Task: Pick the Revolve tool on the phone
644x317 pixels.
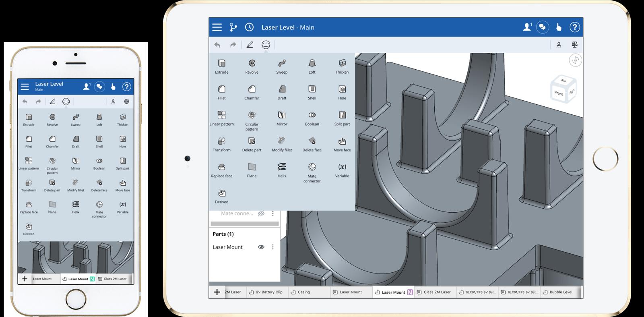Action: pyautogui.click(x=52, y=119)
